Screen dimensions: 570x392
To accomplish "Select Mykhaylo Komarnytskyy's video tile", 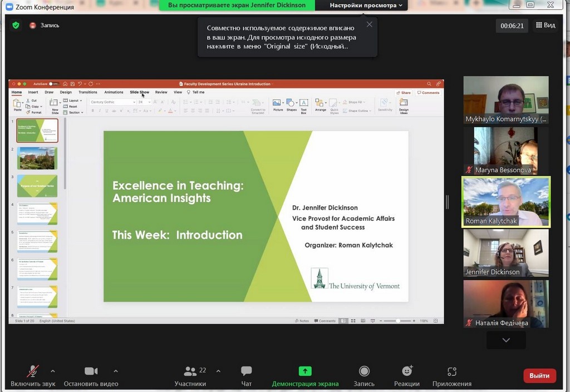I will pyautogui.click(x=506, y=100).
